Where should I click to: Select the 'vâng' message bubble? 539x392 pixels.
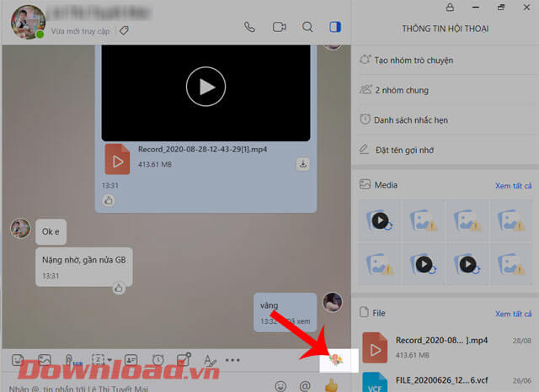[285, 312]
